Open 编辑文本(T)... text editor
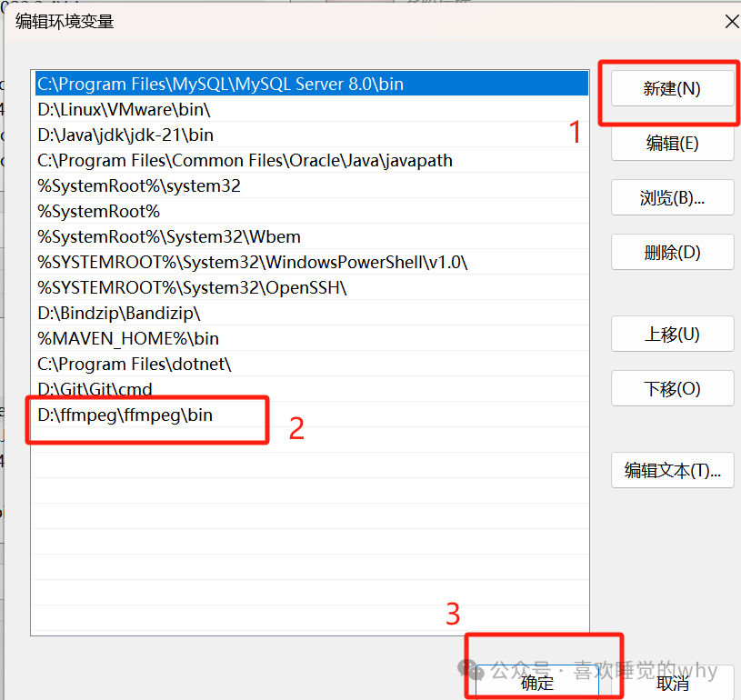 click(672, 470)
